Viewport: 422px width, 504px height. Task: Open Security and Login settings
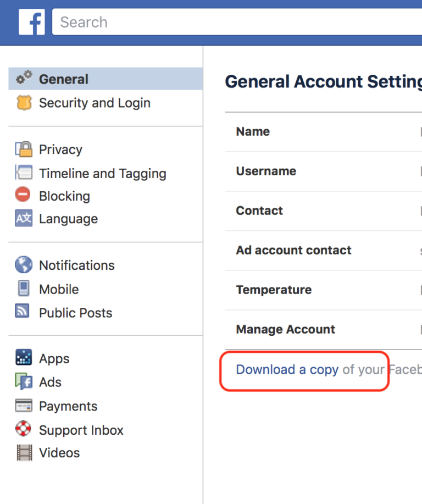[95, 103]
